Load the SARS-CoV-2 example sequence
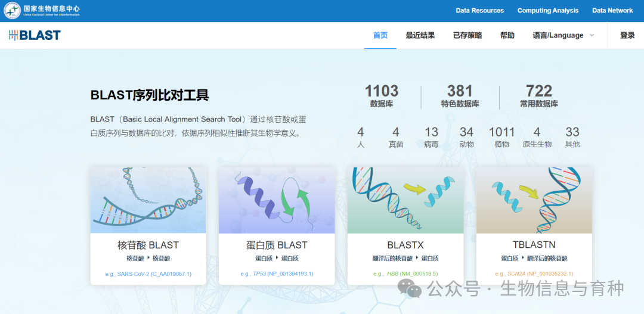This screenshot has width=644, height=314. (x=148, y=273)
